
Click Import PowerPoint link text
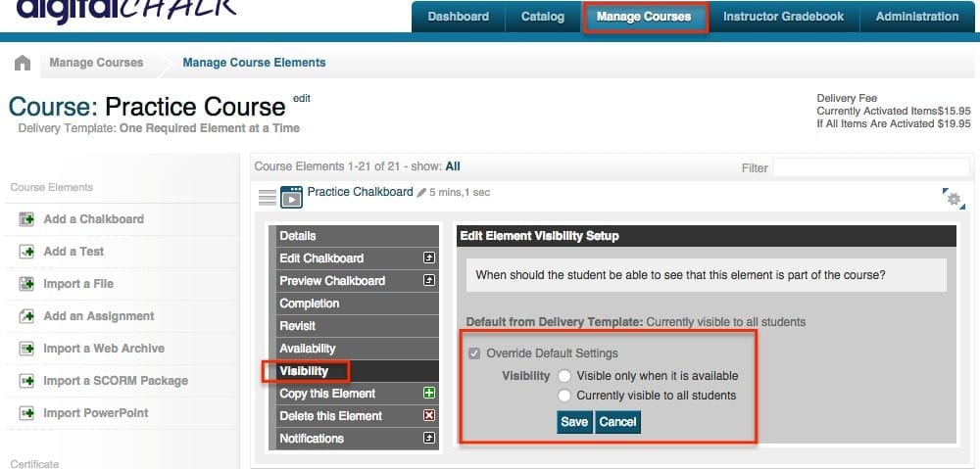pos(96,413)
